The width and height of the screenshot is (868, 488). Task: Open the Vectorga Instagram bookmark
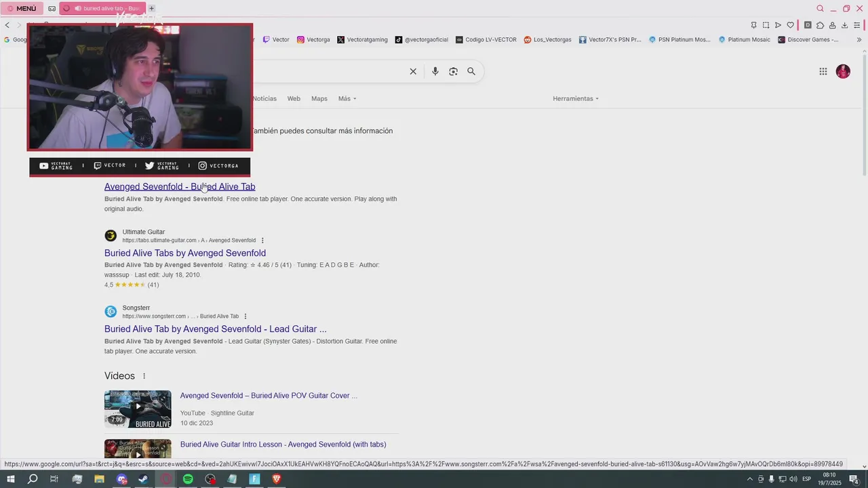[313, 39]
